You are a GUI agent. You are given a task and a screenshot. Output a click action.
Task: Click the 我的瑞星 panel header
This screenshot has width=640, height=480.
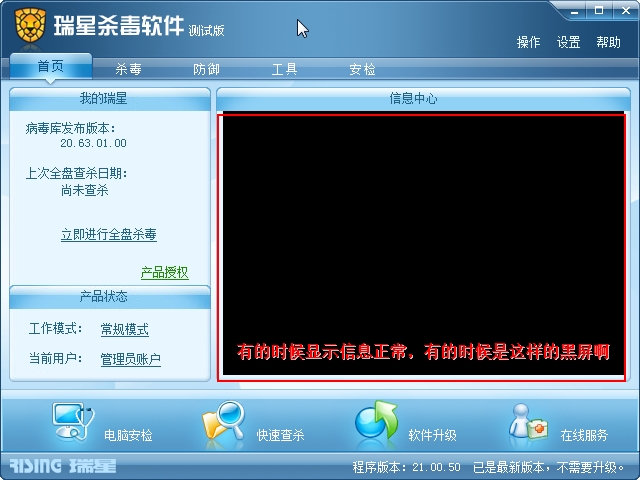pos(110,98)
